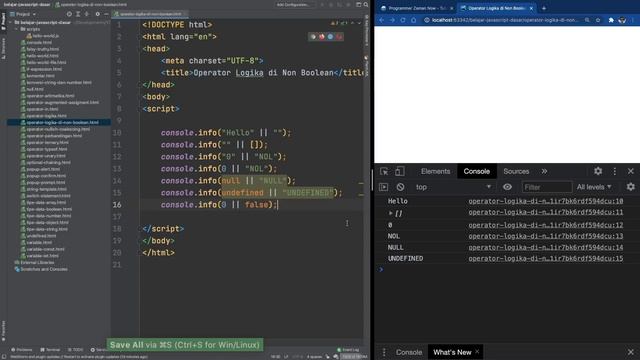Open the All levels dropdown

[x=594, y=187]
